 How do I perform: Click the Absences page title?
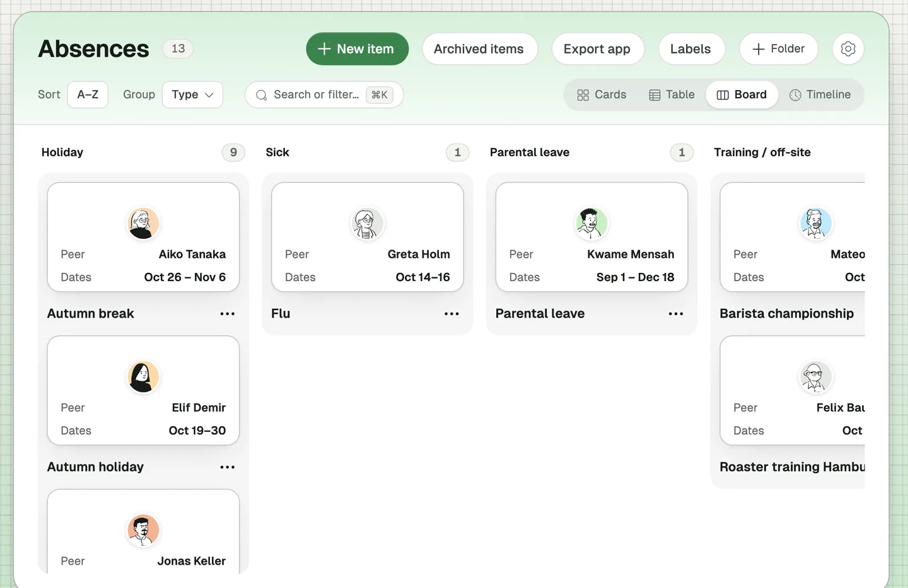click(94, 49)
